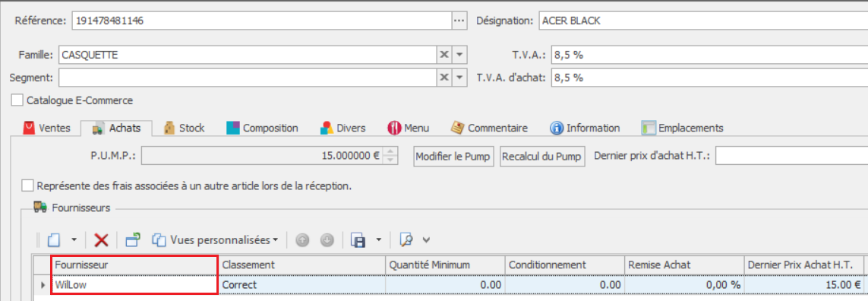Click the grey move down arrow icon

327,240
